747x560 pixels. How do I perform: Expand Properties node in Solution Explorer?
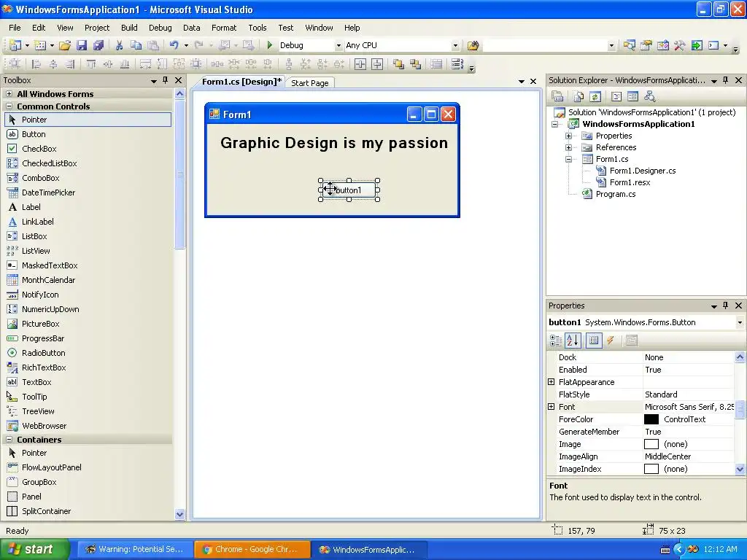pyautogui.click(x=568, y=136)
